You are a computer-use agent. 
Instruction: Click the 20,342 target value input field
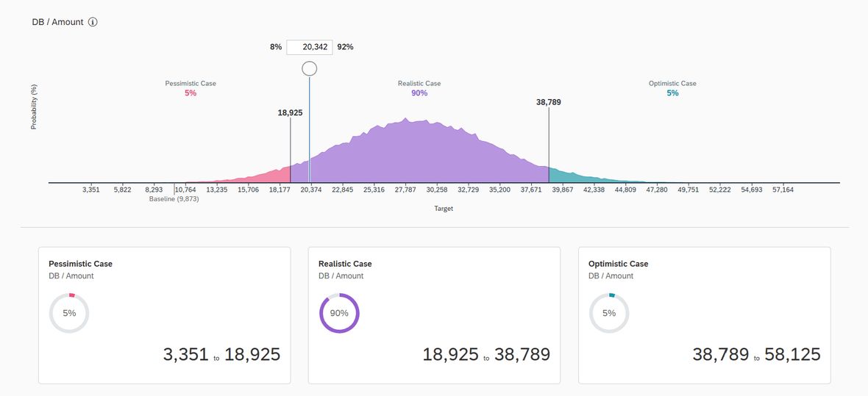pyautogui.click(x=310, y=47)
